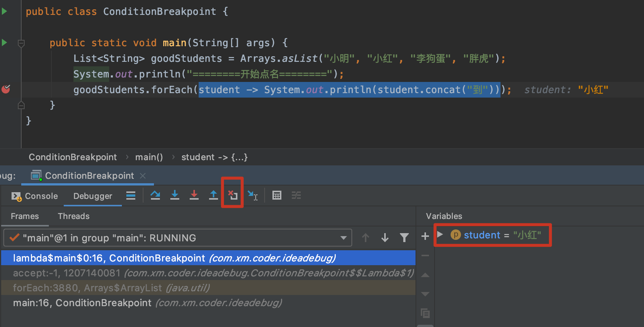Click the ConditionBreakpoint breadcrumb
The image size is (644, 327).
click(73, 157)
